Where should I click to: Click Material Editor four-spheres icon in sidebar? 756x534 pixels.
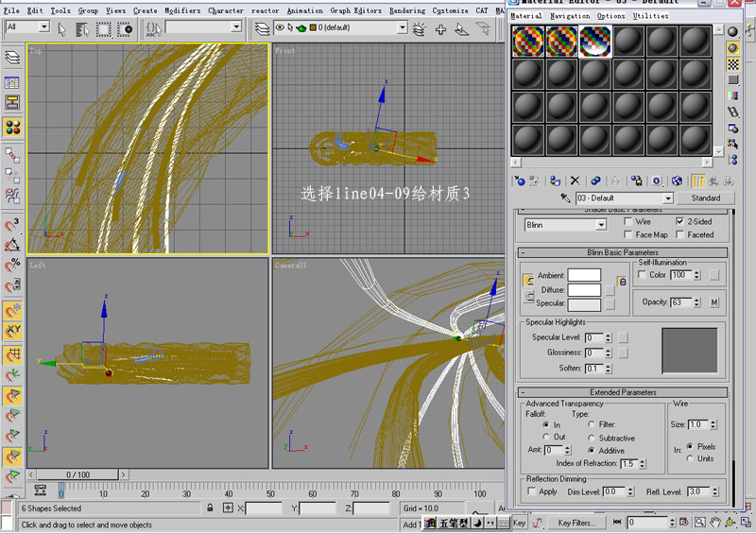point(12,127)
